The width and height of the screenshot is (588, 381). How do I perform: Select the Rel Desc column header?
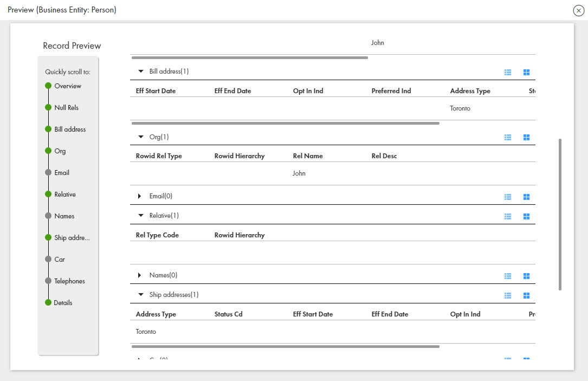[x=384, y=156]
